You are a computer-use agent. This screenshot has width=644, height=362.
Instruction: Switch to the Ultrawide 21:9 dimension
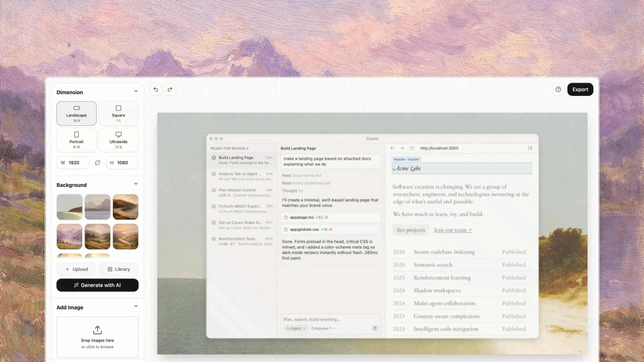coord(118,140)
